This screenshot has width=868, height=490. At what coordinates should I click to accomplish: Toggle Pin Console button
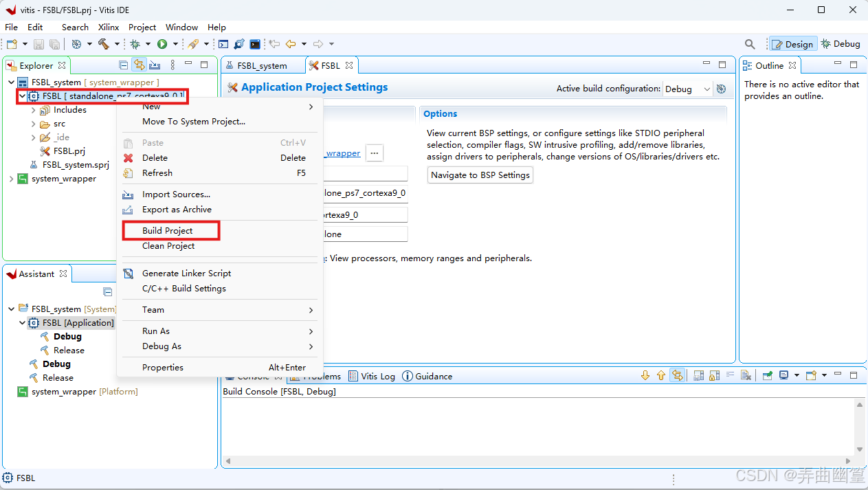(768, 375)
